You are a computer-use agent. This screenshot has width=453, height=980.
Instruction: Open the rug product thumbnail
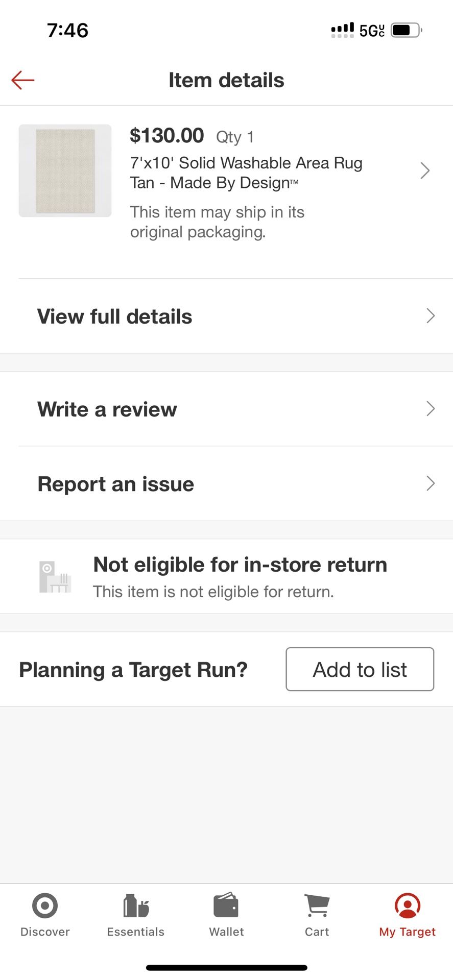click(x=65, y=170)
